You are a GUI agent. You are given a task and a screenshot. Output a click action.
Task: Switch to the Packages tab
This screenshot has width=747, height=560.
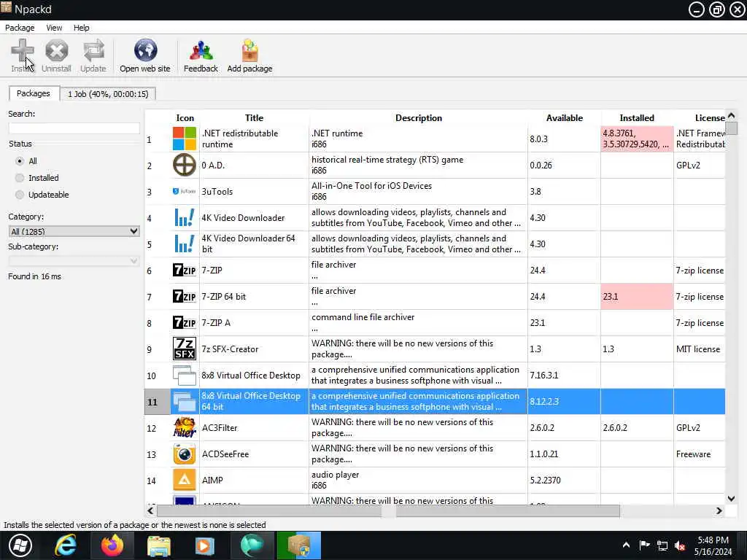[x=34, y=93]
